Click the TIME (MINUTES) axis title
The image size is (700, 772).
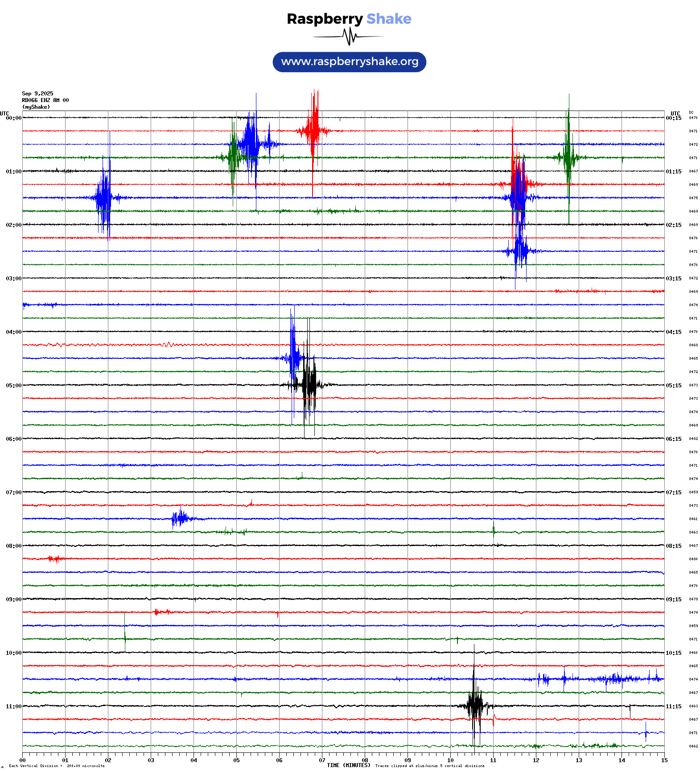point(348,765)
